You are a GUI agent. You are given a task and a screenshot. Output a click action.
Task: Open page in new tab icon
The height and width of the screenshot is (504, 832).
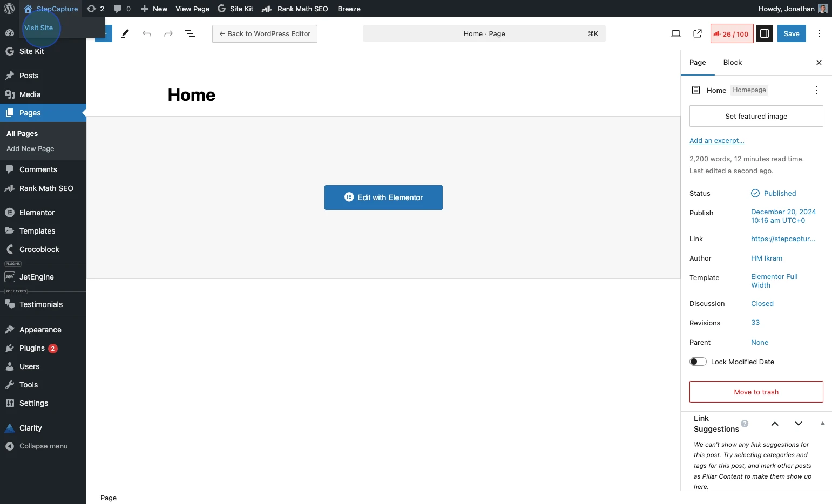pyautogui.click(x=698, y=33)
